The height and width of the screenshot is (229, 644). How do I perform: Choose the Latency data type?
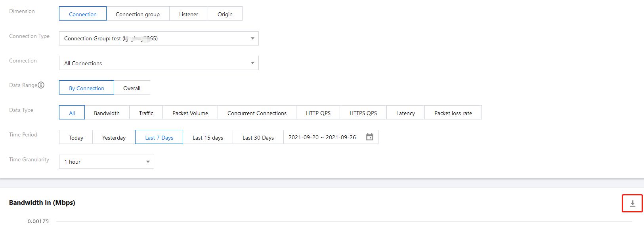click(405, 113)
